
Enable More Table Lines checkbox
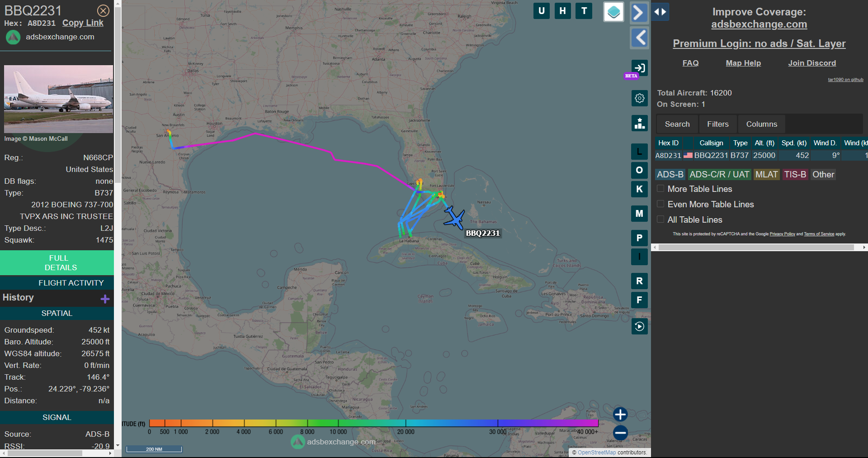pyautogui.click(x=660, y=189)
